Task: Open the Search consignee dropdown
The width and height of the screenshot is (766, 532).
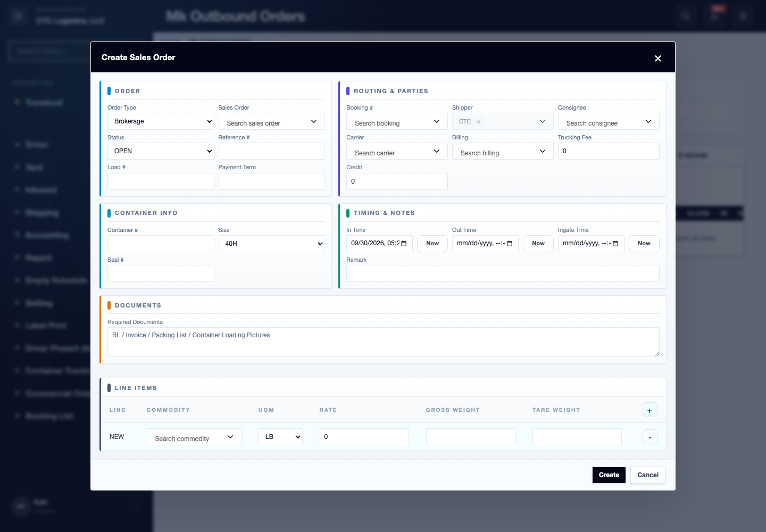Action: click(x=609, y=121)
